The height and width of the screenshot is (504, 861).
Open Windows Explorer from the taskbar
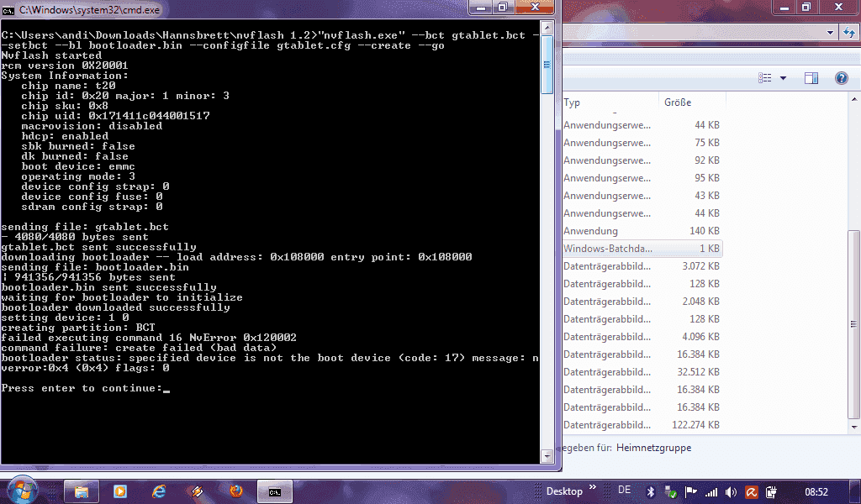[82, 491]
